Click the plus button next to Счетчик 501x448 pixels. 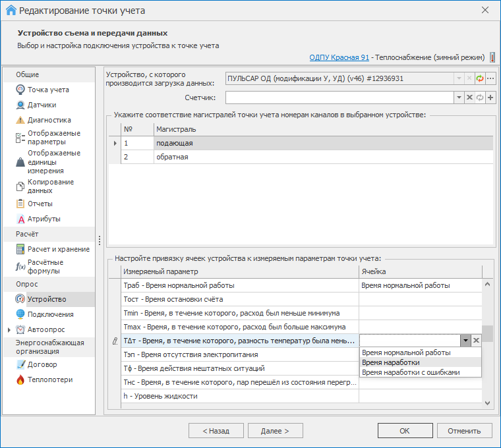click(x=490, y=98)
